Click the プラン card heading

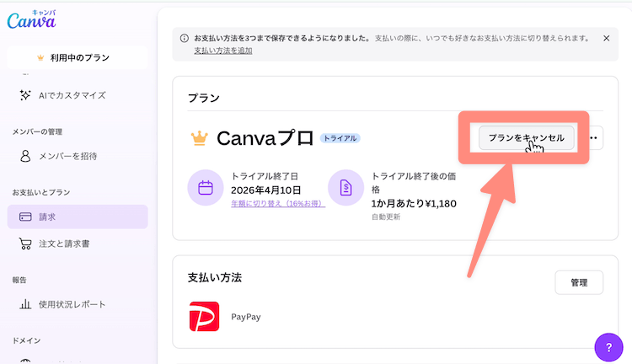tap(204, 98)
